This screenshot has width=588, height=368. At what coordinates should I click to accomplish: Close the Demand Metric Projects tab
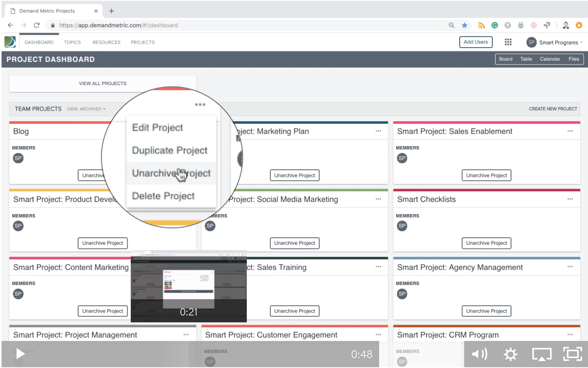tap(96, 11)
